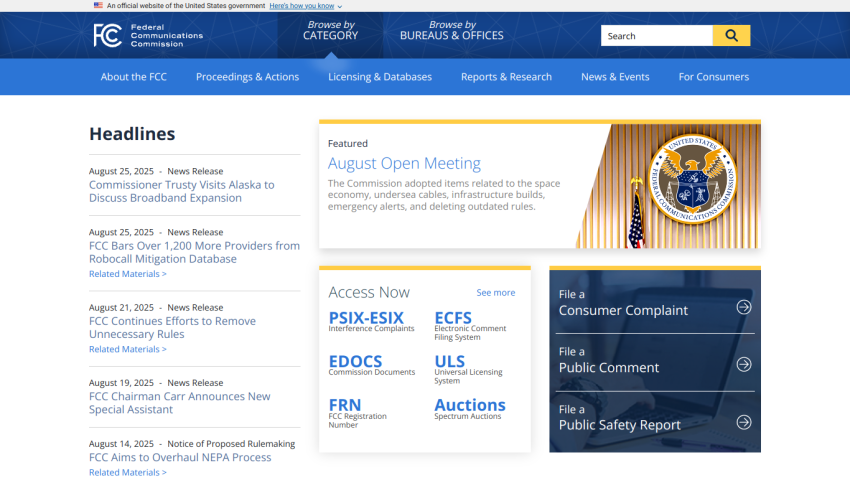Open the For Consumers menu
Image resolution: width=850 pixels, height=478 pixels.
pyautogui.click(x=713, y=77)
